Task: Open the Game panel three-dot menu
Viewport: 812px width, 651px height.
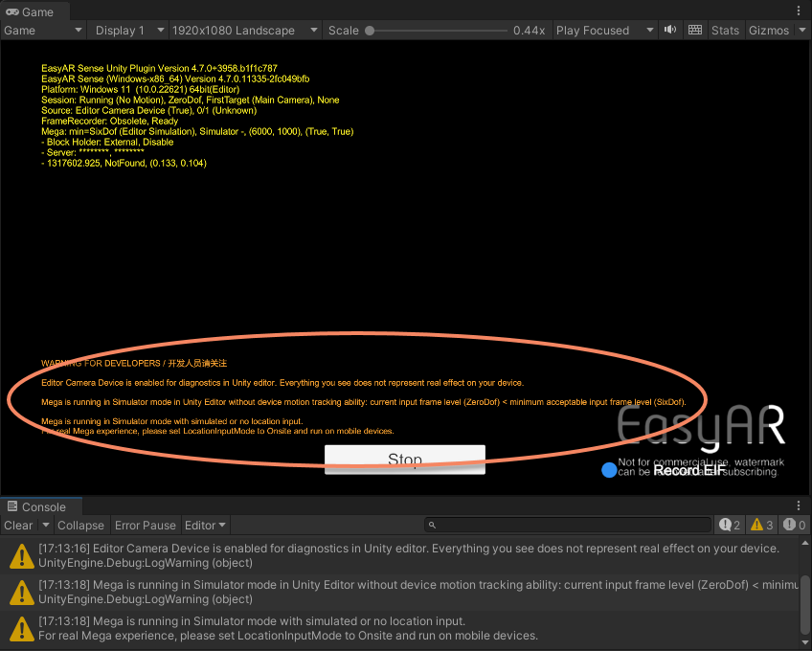Action: (x=799, y=11)
